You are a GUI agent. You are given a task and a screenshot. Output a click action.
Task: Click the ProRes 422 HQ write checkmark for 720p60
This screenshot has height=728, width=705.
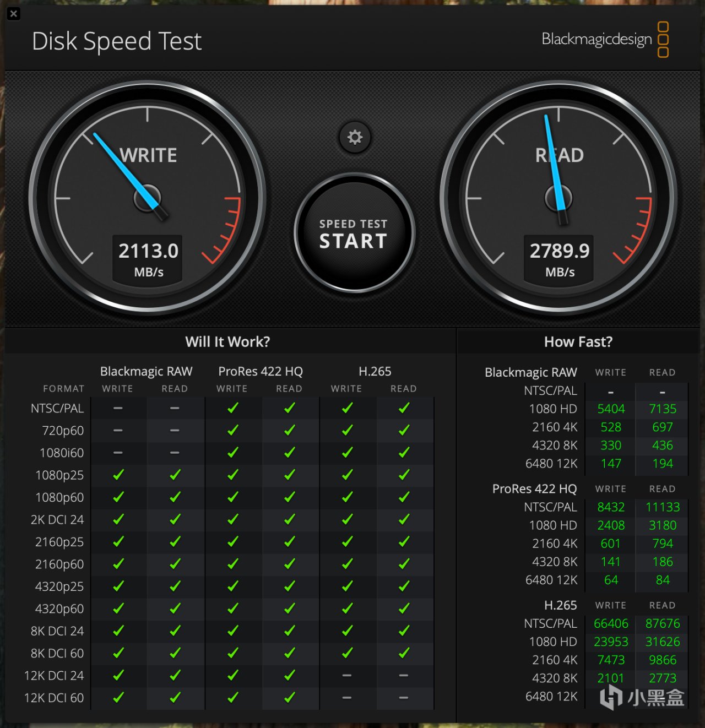point(232,430)
